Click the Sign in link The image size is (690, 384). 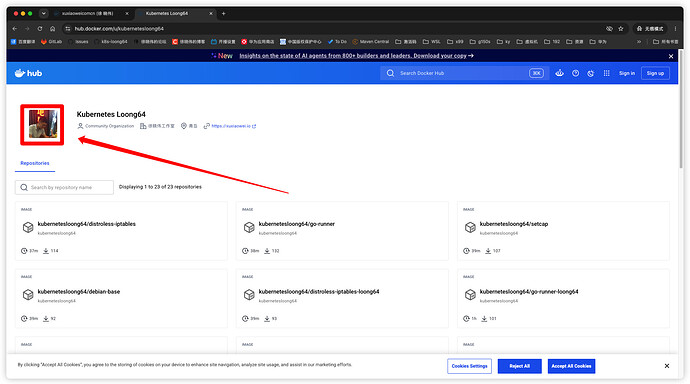coord(627,73)
